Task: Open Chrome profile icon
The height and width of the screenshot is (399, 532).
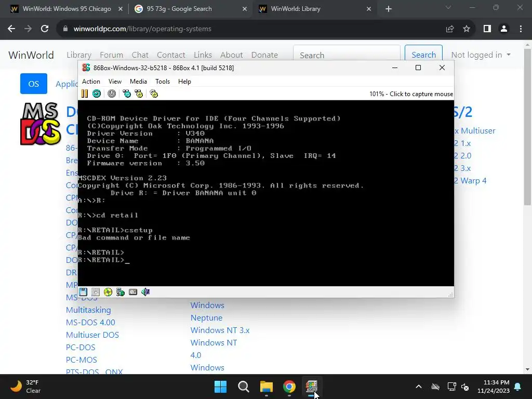Action: tap(504, 29)
